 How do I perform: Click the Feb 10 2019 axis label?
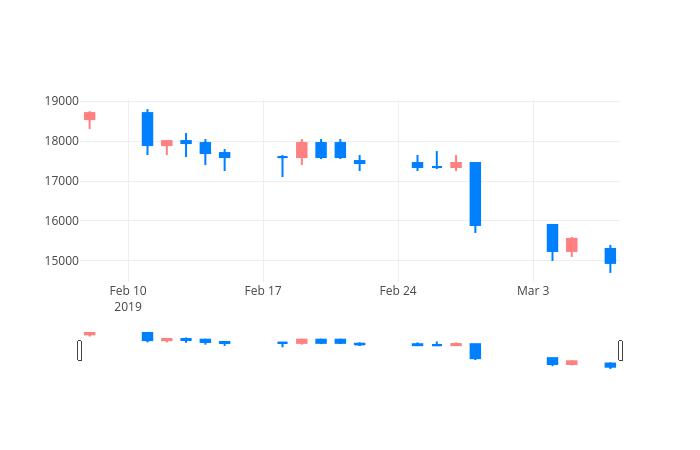coord(128,299)
